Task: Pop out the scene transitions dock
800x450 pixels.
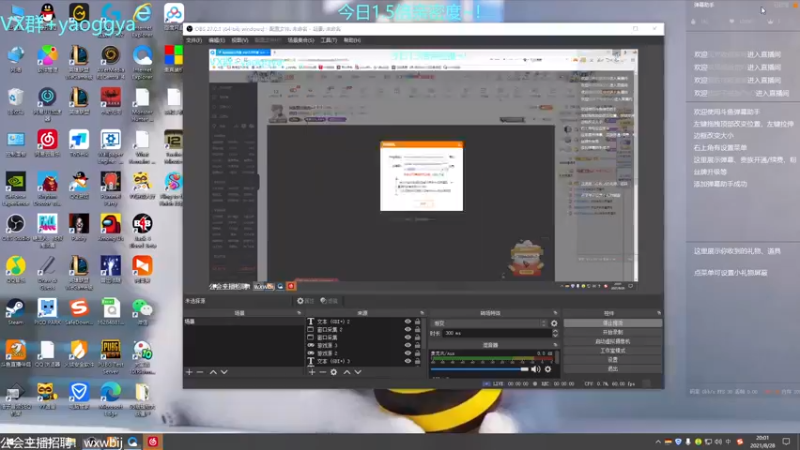Action: click(555, 313)
